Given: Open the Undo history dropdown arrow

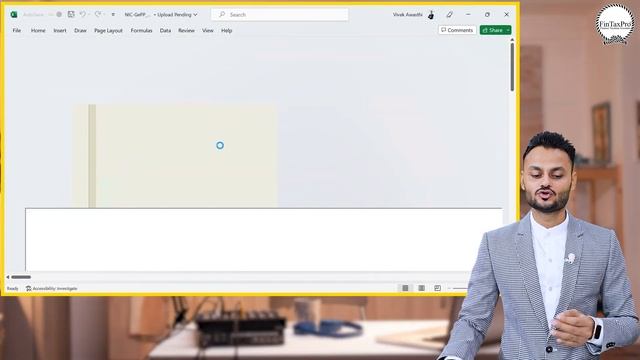Looking at the screenshot, I should tap(89, 14).
